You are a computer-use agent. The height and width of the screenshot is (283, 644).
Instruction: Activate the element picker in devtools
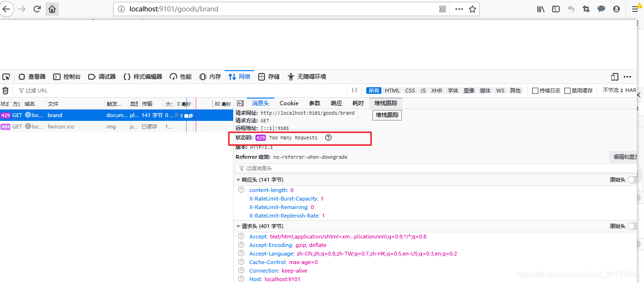(x=6, y=77)
